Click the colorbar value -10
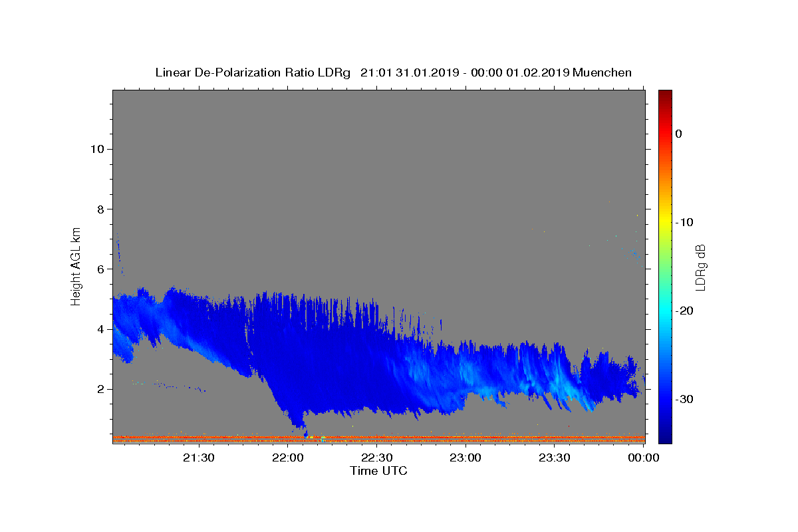This screenshot has width=798, height=532. 684,222
